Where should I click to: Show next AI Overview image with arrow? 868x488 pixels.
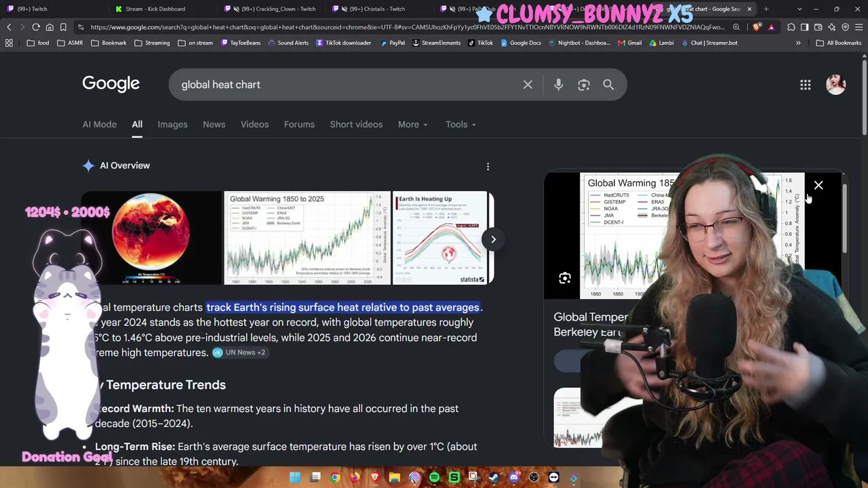click(x=493, y=239)
